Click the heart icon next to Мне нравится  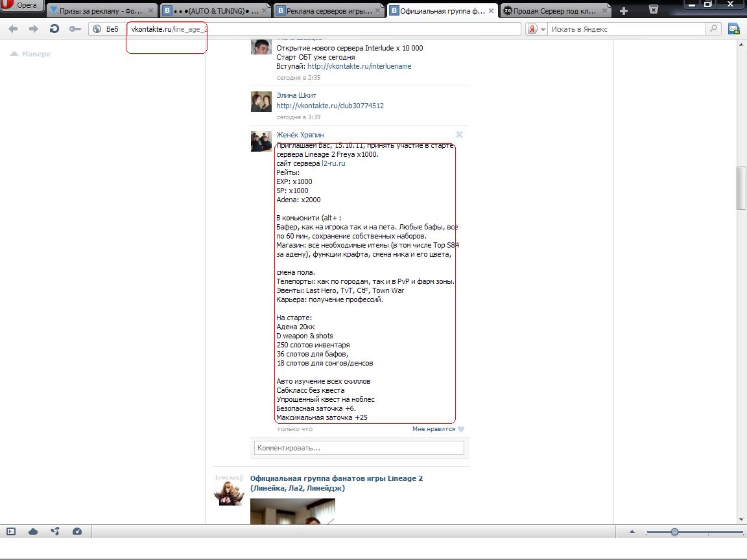(x=460, y=429)
